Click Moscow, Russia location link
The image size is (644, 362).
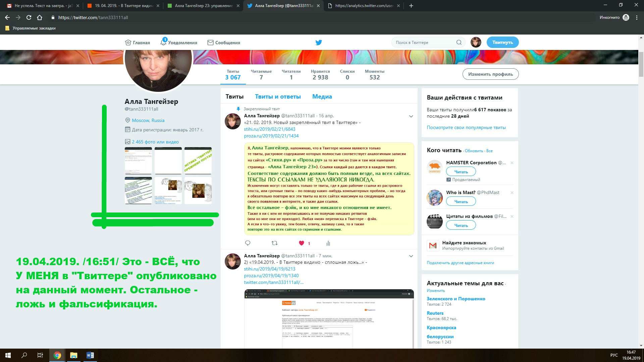point(148,120)
